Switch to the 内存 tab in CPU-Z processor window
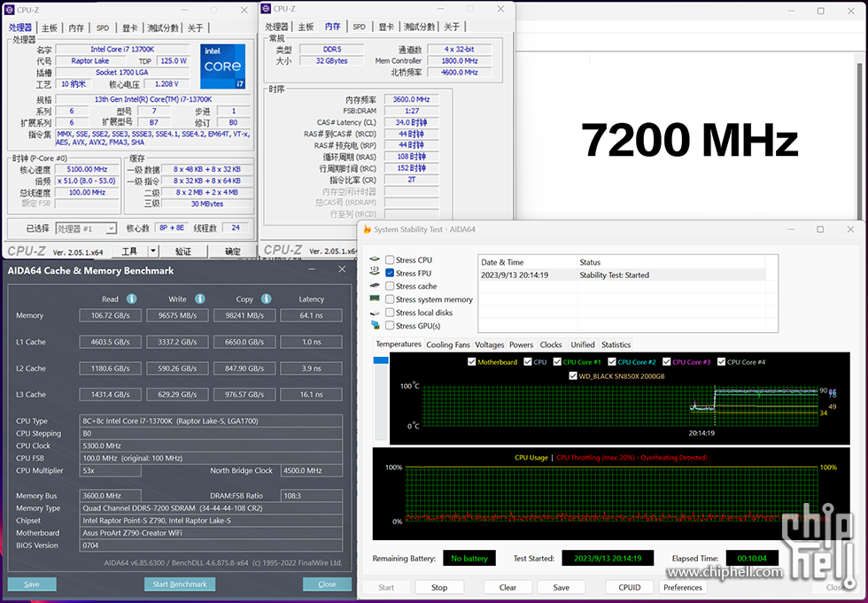868x603 pixels. [x=76, y=27]
